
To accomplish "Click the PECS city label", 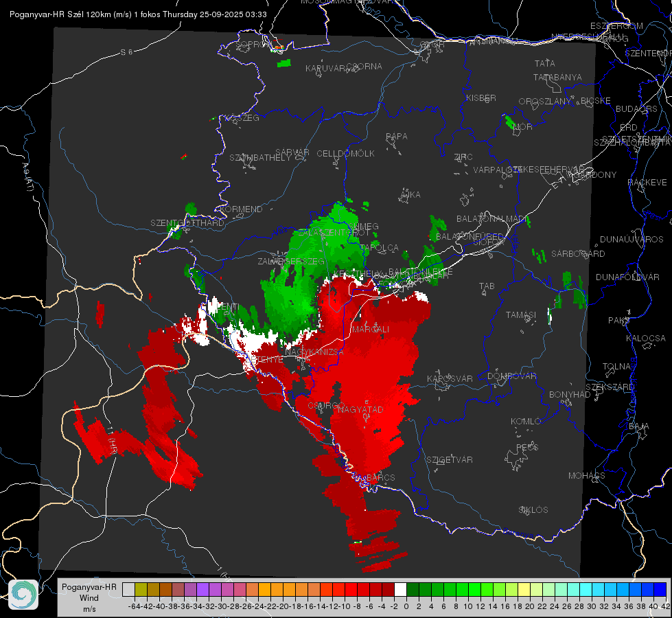I will tap(526, 447).
